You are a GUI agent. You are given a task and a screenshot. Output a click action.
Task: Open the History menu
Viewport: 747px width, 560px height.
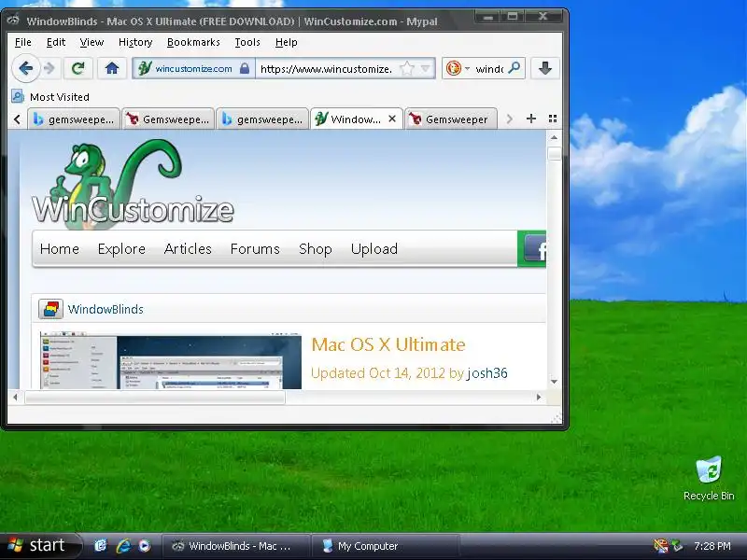(135, 42)
